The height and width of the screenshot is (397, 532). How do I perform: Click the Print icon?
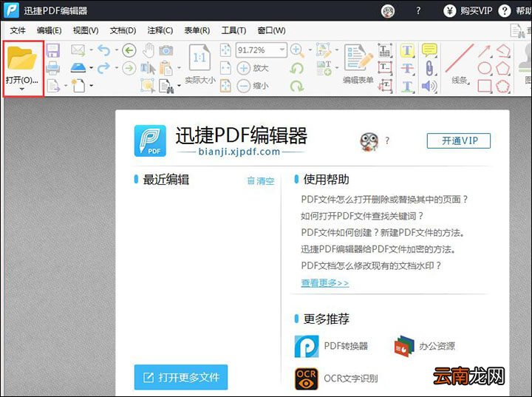click(x=53, y=68)
